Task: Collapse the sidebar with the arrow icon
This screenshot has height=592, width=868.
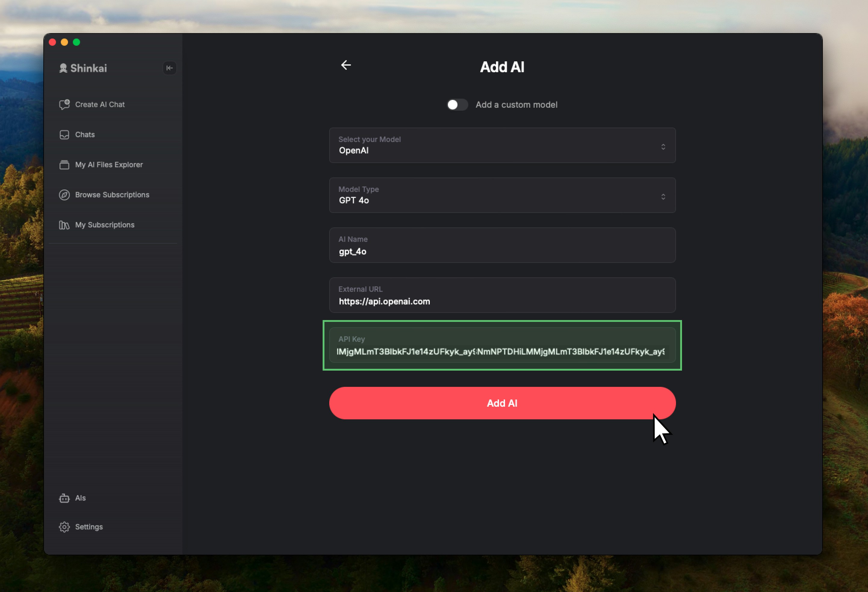Action: tap(169, 68)
